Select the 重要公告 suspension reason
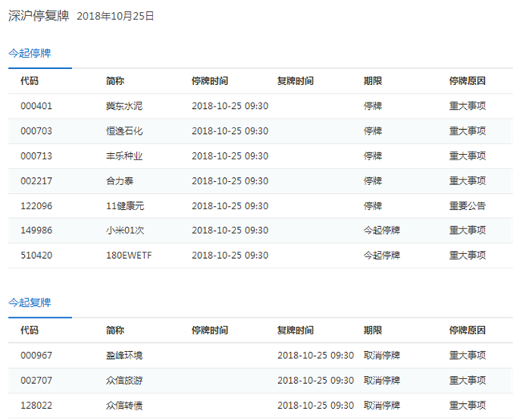The image size is (513, 420). pos(467,206)
